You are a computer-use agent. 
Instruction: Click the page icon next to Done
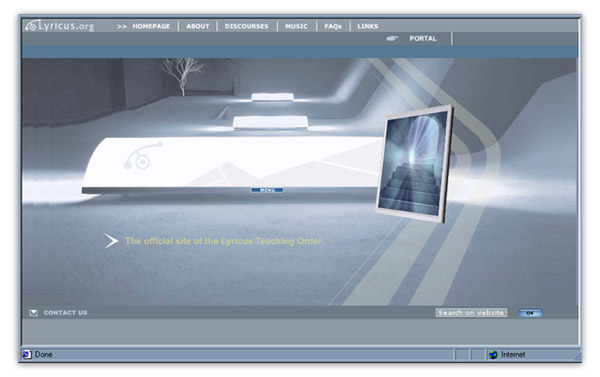27,354
